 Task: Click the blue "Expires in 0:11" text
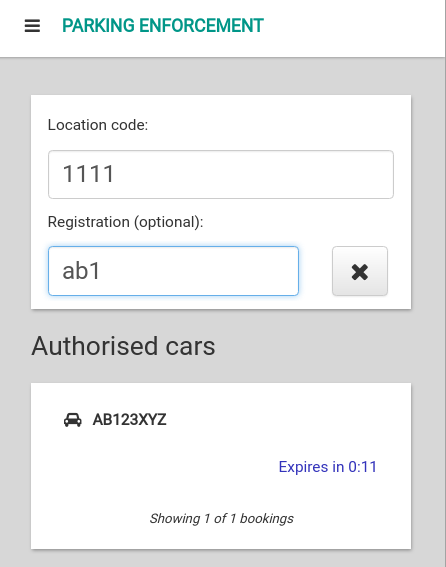pyautogui.click(x=328, y=467)
